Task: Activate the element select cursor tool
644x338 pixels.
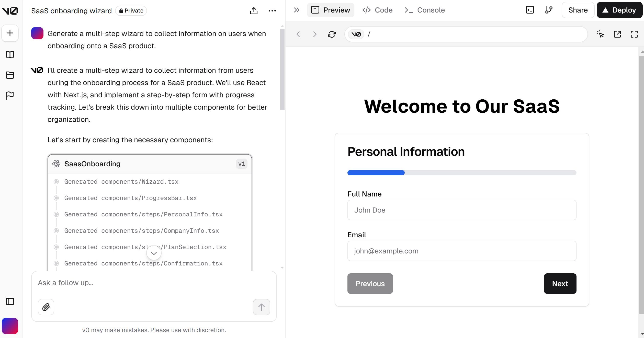Action: tap(600, 34)
